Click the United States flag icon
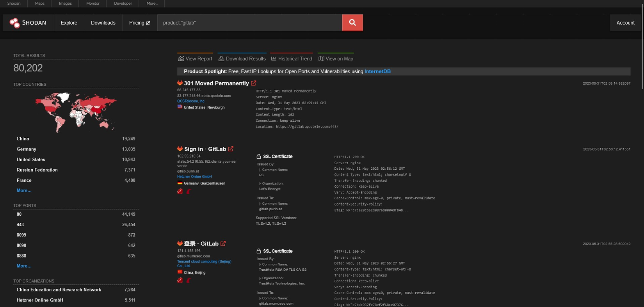 point(180,107)
